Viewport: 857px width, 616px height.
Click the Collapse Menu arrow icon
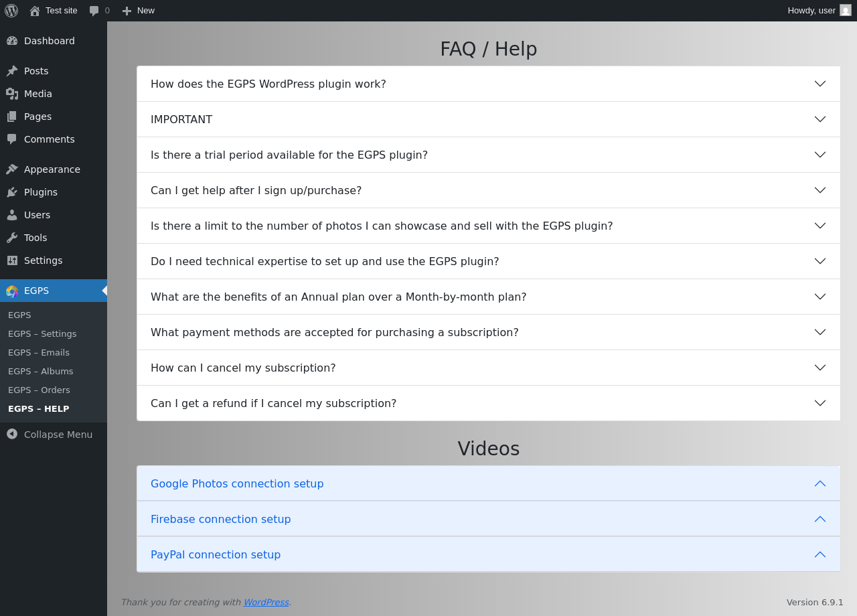pos(12,434)
